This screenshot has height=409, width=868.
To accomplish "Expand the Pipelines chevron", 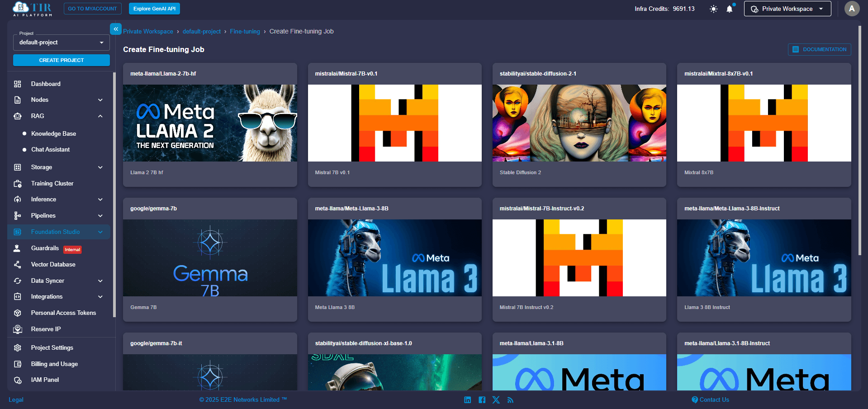I will click(x=100, y=216).
